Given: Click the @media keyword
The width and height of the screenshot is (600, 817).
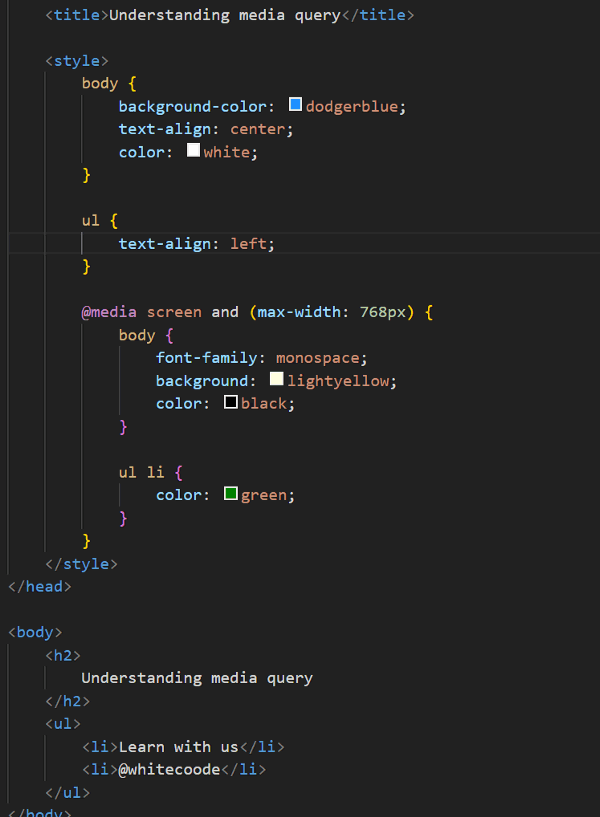Looking at the screenshot, I should tap(109, 312).
